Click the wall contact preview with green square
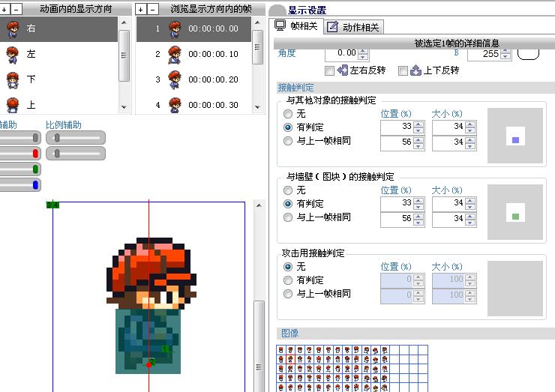The height and width of the screenshot is (392, 555). point(515,212)
